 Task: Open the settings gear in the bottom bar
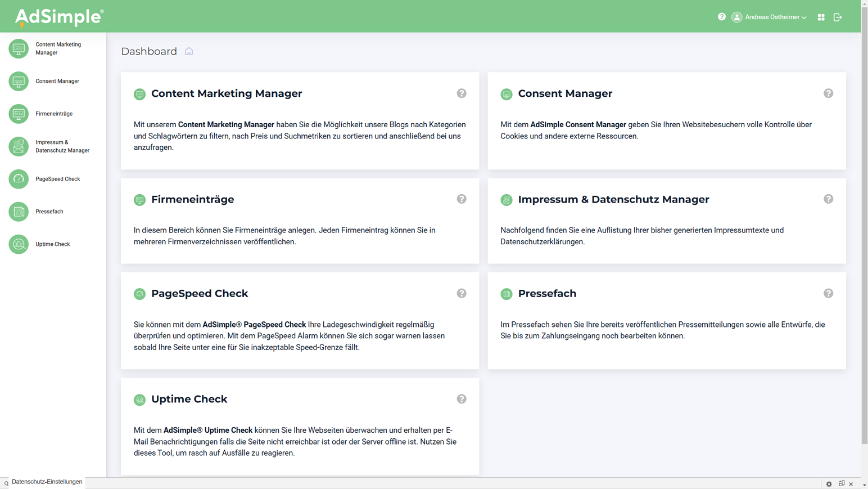click(x=829, y=484)
